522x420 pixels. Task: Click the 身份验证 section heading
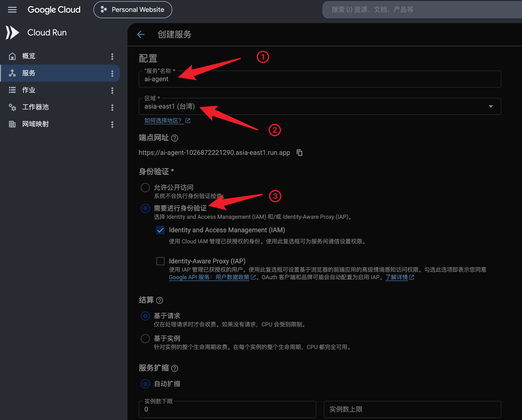pos(156,172)
